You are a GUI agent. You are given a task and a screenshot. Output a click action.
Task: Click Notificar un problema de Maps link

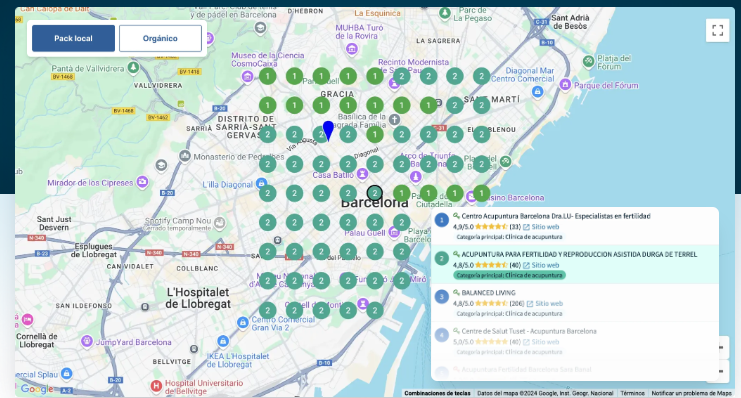[x=691, y=393]
